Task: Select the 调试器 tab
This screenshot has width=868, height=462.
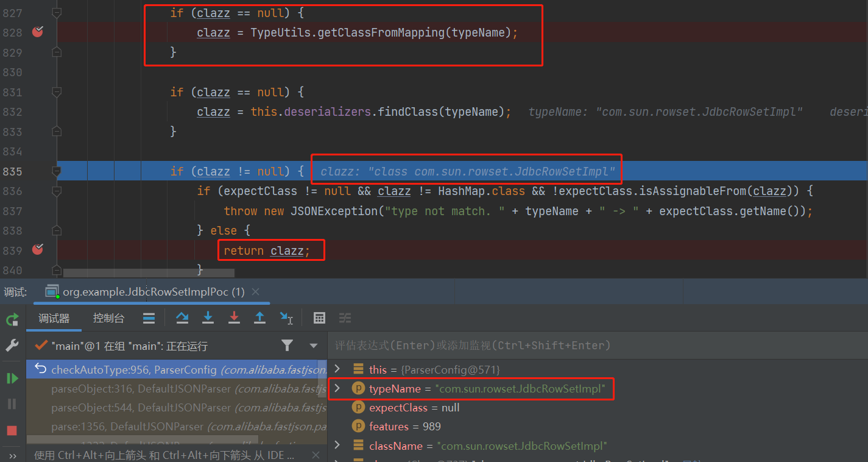Action: pos(54,318)
